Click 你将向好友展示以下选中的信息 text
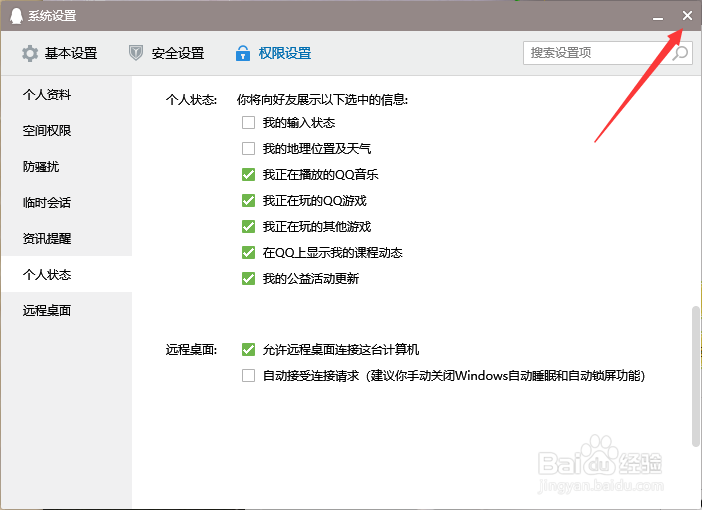This screenshot has width=702, height=510. click(x=322, y=99)
